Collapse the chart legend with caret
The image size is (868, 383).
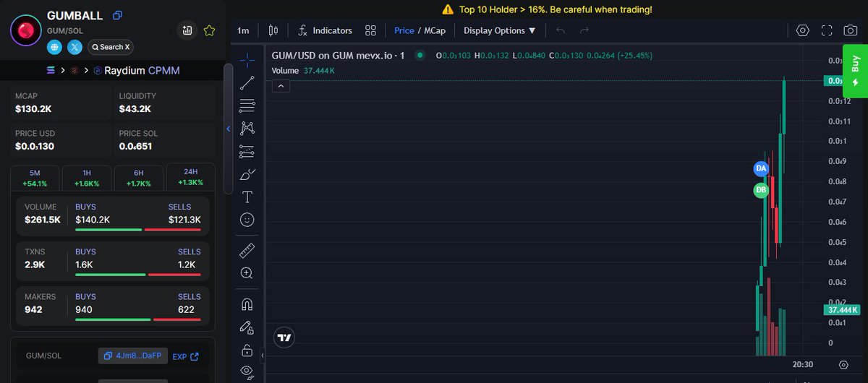tap(281, 86)
